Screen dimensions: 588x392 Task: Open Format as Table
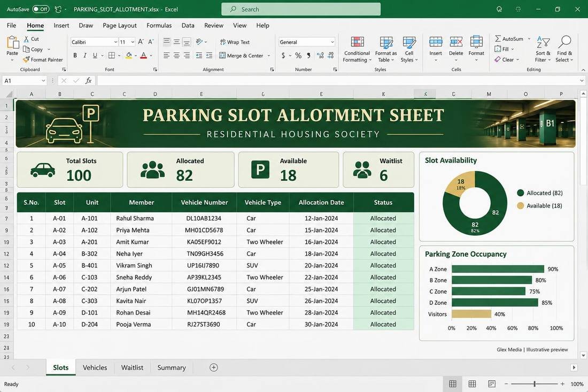tap(386, 50)
